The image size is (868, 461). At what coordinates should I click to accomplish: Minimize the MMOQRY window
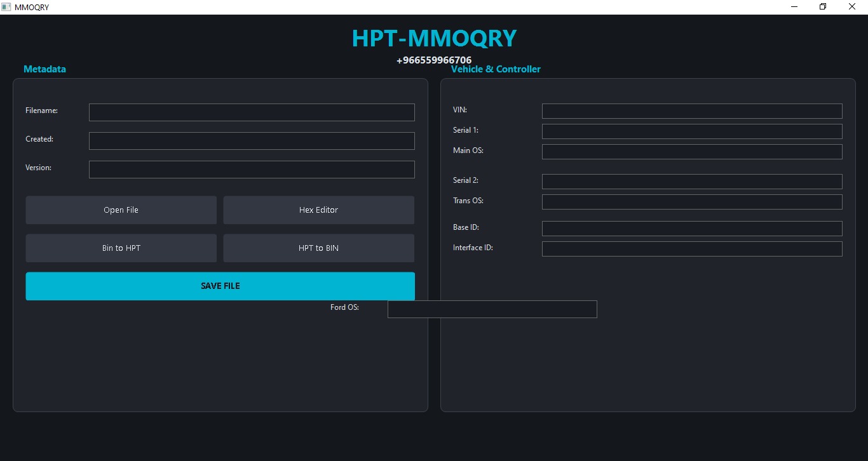(794, 7)
